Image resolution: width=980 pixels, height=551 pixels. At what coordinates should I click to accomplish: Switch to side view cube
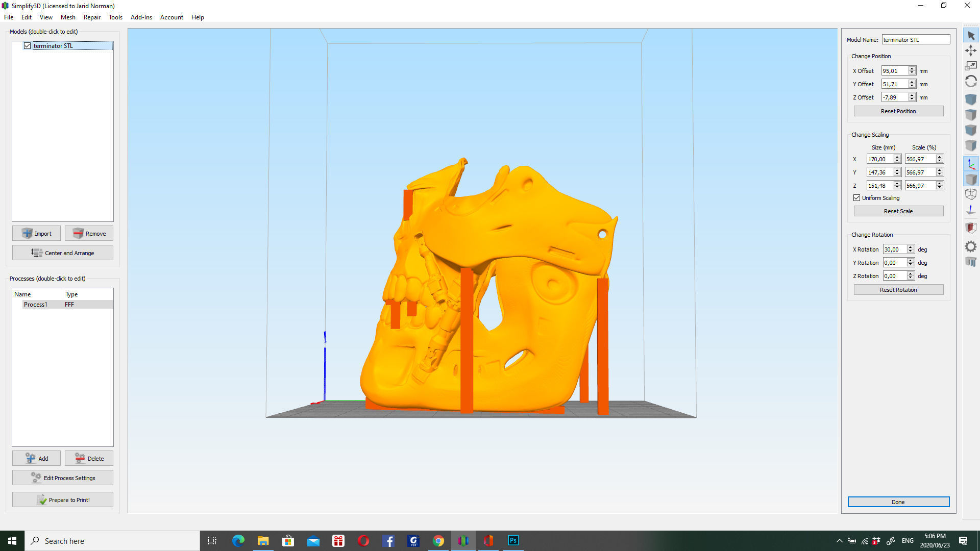tap(971, 145)
